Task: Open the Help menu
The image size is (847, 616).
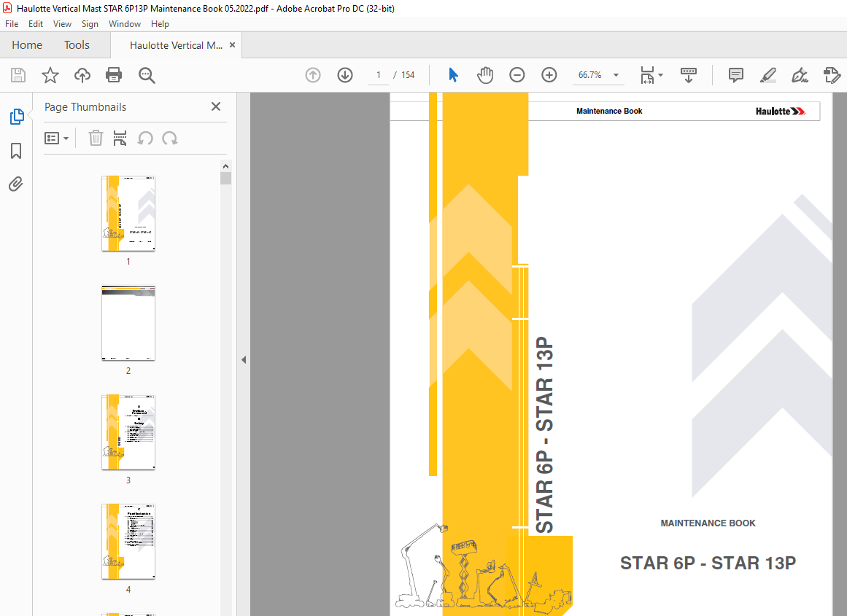Action: click(x=160, y=24)
